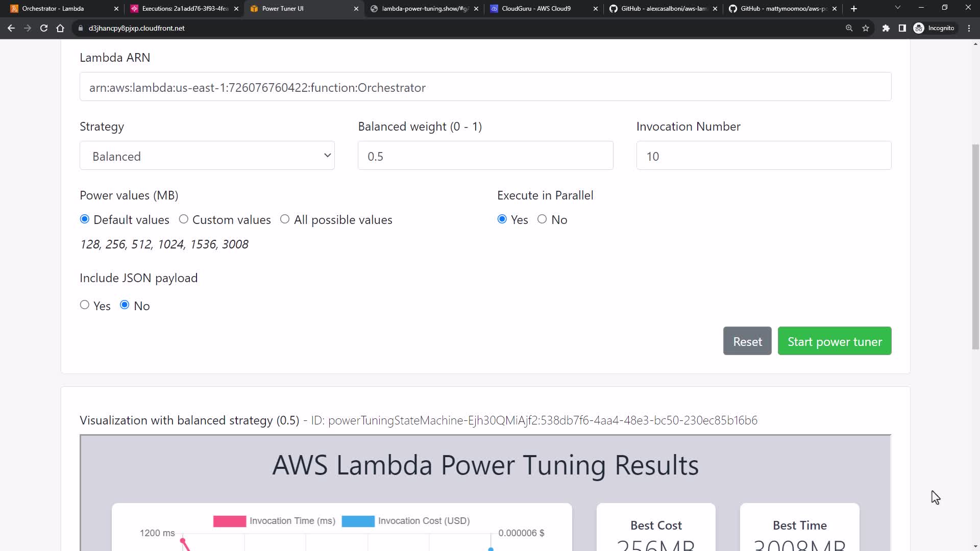Select Custom values power option
980x551 pixels.
pos(183,219)
